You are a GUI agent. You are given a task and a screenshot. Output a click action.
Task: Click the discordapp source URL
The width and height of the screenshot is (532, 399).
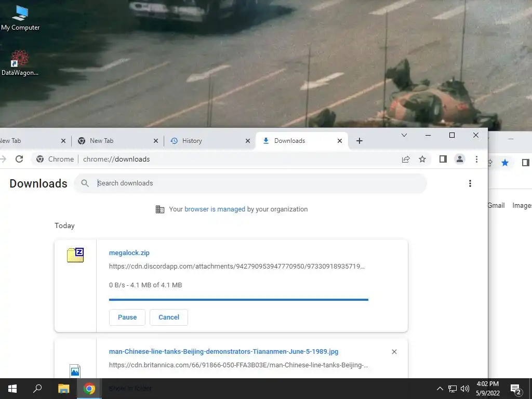(236, 267)
